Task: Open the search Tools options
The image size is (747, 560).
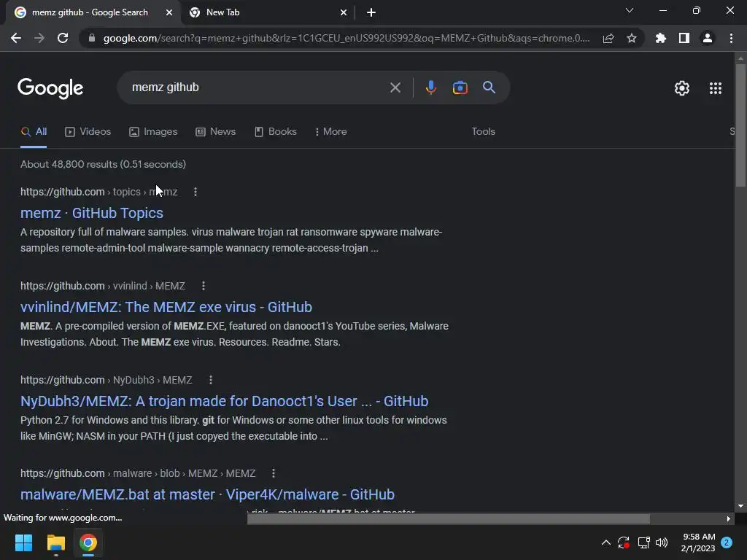Action: [483, 132]
